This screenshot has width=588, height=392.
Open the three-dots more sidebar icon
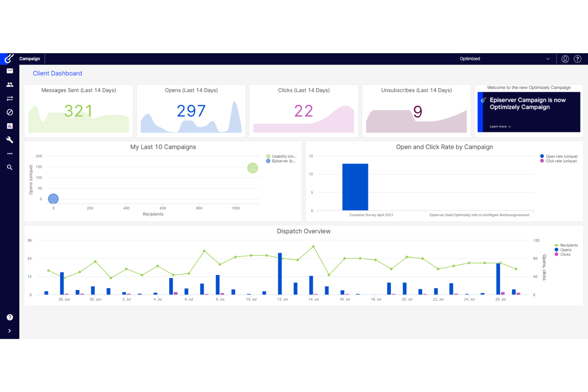(10, 154)
